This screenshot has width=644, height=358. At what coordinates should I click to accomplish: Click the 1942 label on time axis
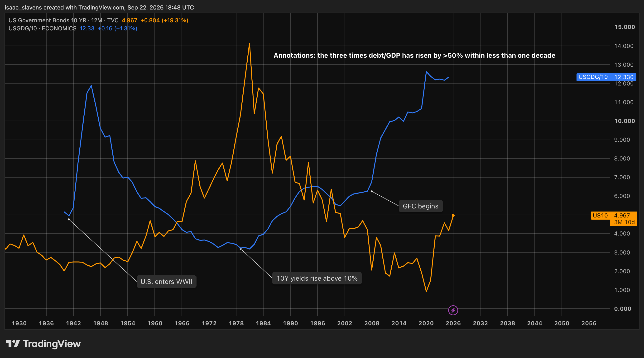click(73, 323)
